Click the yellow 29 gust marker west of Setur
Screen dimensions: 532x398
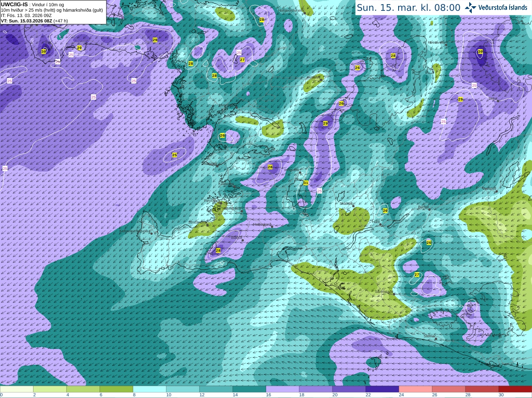point(461,99)
